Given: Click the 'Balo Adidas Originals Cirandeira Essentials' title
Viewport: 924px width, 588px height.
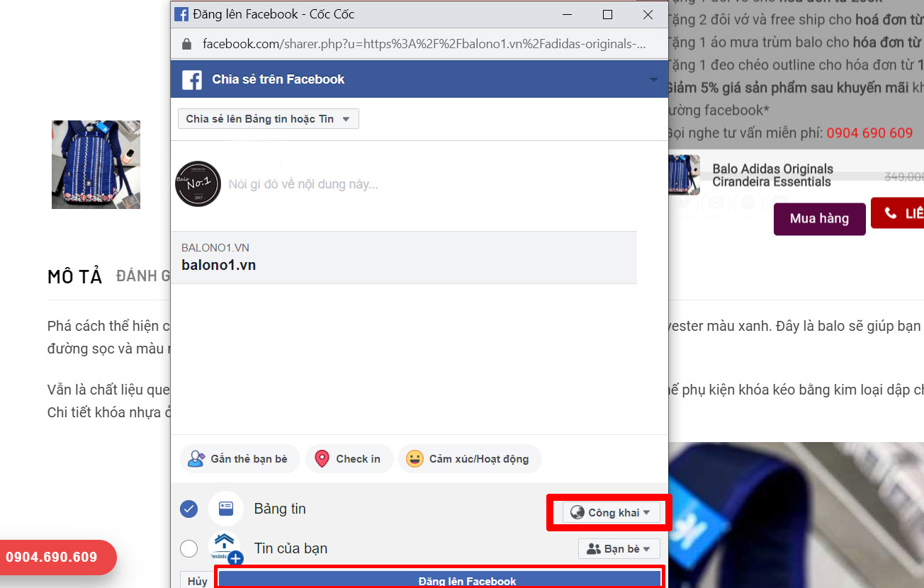Looking at the screenshot, I should click(772, 175).
